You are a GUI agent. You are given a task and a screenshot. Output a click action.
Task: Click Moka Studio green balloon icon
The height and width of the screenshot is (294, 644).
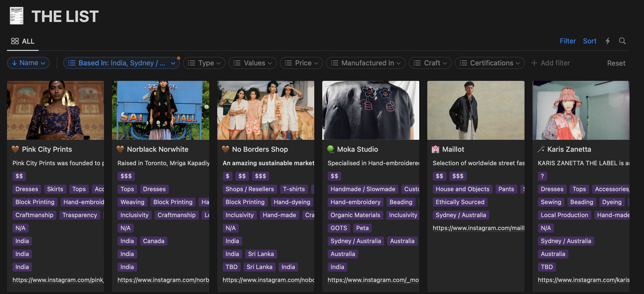pos(330,149)
